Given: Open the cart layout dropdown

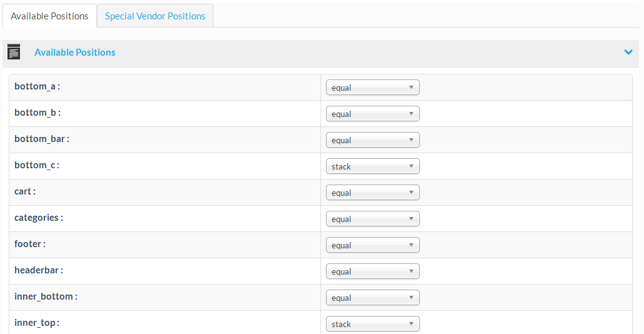Looking at the screenshot, I should point(372,193).
